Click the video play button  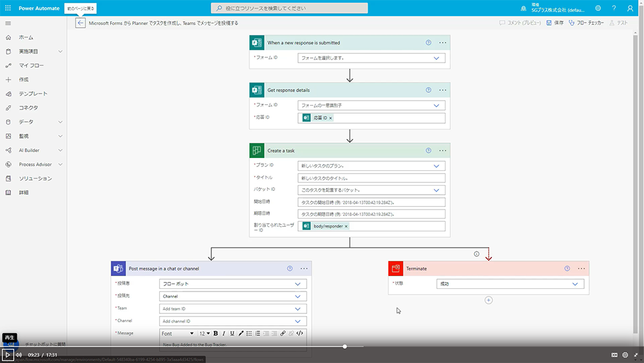click(7, 355)
